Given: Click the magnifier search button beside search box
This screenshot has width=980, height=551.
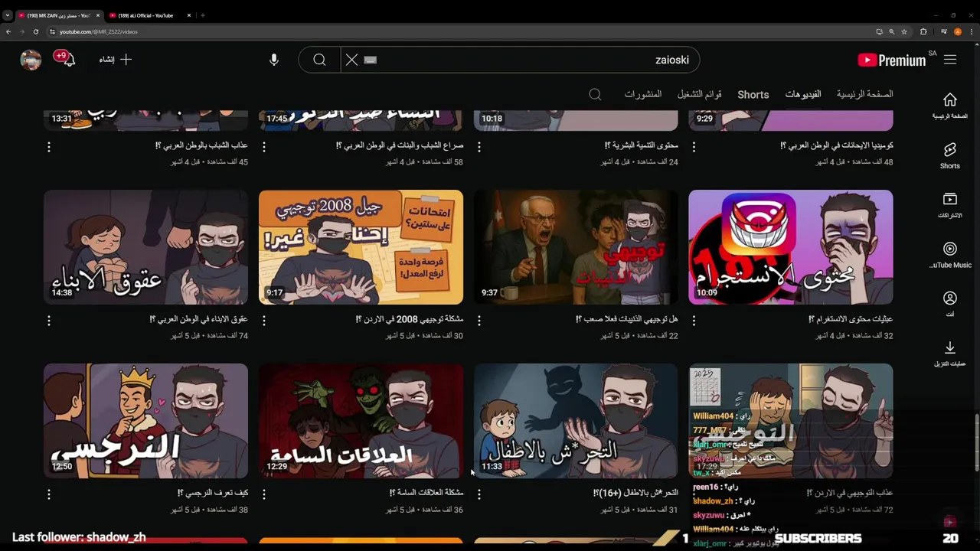Looking at the screenshot, I should [319, 60].
